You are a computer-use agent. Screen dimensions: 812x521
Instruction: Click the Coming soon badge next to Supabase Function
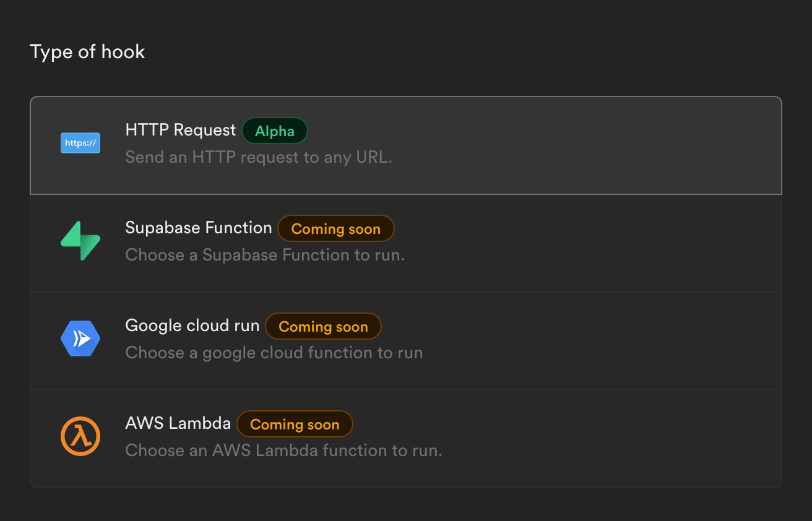point(335,228)
